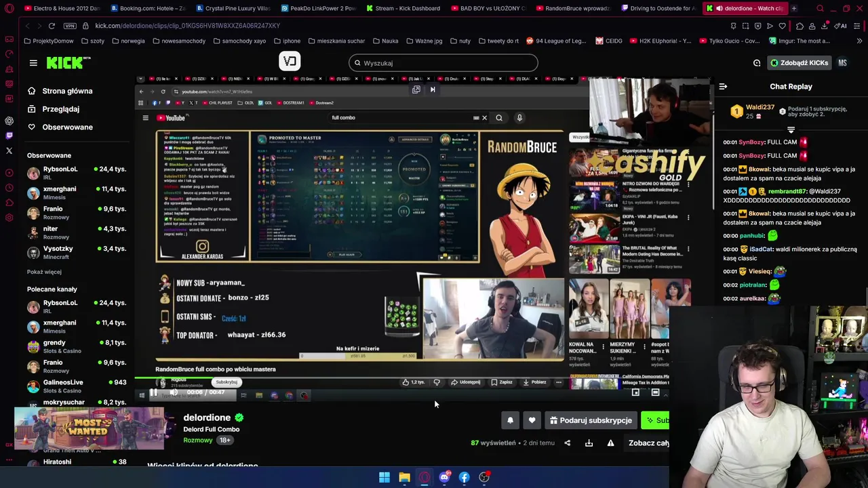This screenshot has width=868, height=488.
Task: Focus the Wyszukaj search field
Action: 443,63
